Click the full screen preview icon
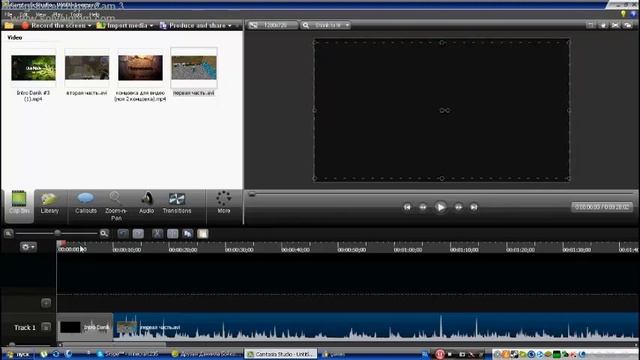The height and width of the screenshot is (360, 640). click(615, 25)
